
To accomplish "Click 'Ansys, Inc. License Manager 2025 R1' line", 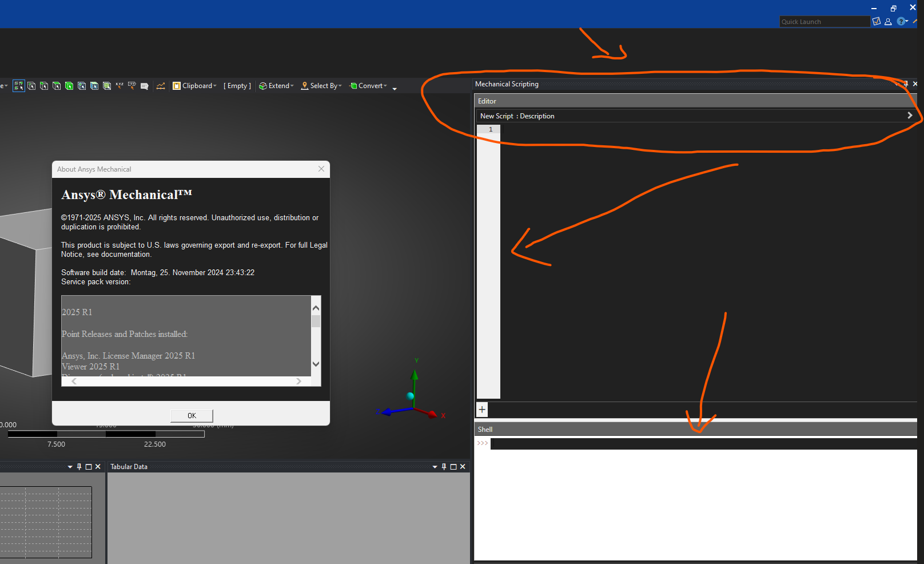I will pyautogui.click(x=129, y=356).
